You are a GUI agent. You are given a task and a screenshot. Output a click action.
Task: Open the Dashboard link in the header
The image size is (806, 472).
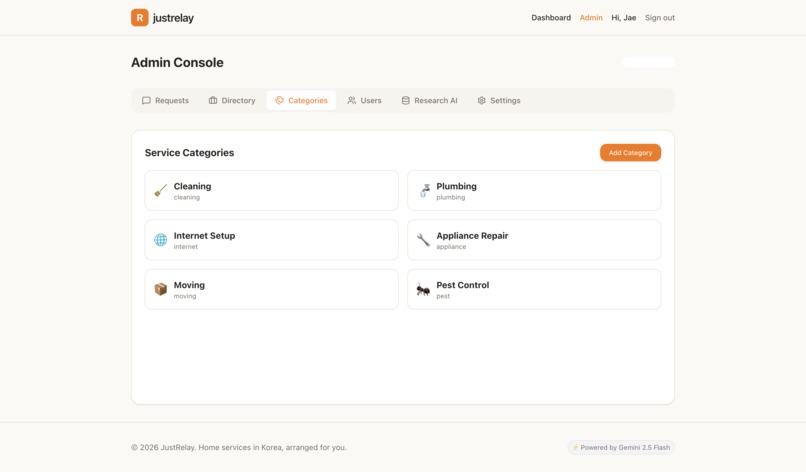coord(551,17)
